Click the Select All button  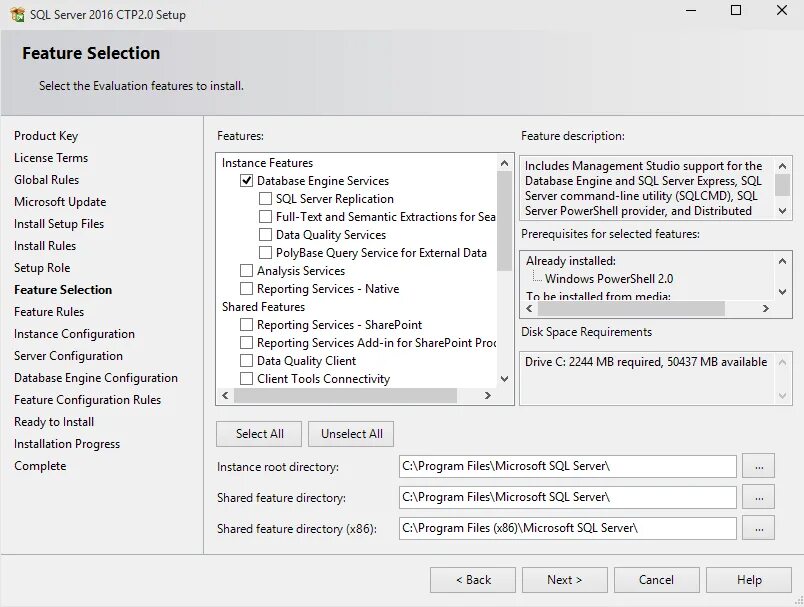[x=259, y=434]
